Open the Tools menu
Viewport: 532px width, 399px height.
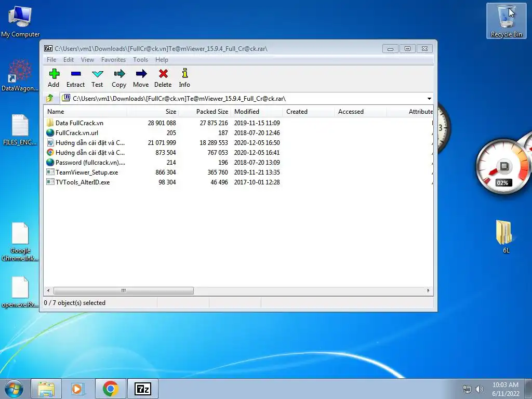pyautogui.click(x=140, y=60)
